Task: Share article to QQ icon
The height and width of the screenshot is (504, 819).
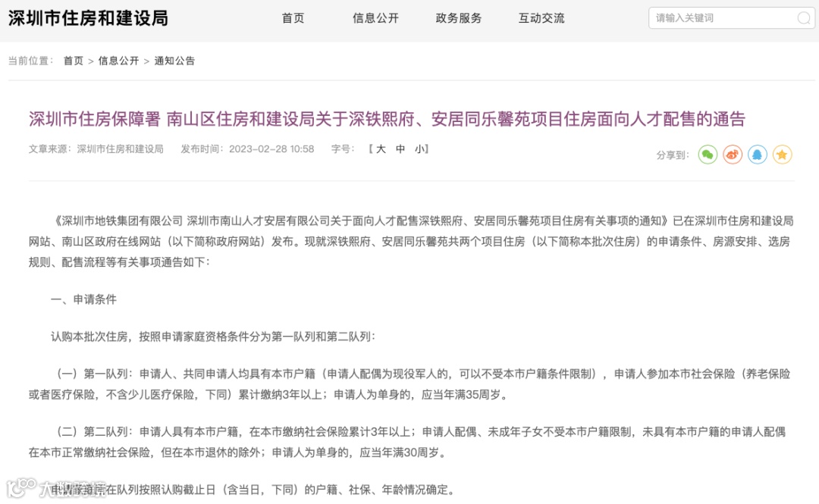Action: coord(758,155)
